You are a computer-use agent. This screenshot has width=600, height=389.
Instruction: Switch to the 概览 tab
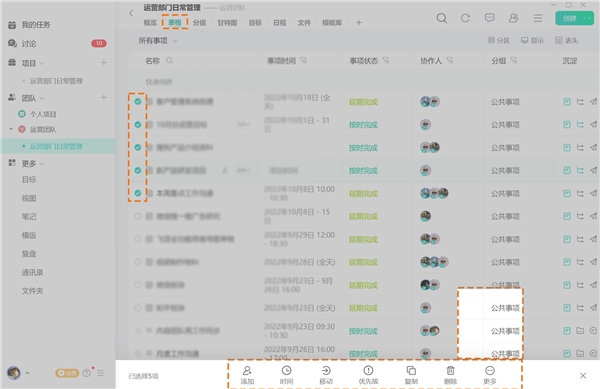click(x=150, y=23)
